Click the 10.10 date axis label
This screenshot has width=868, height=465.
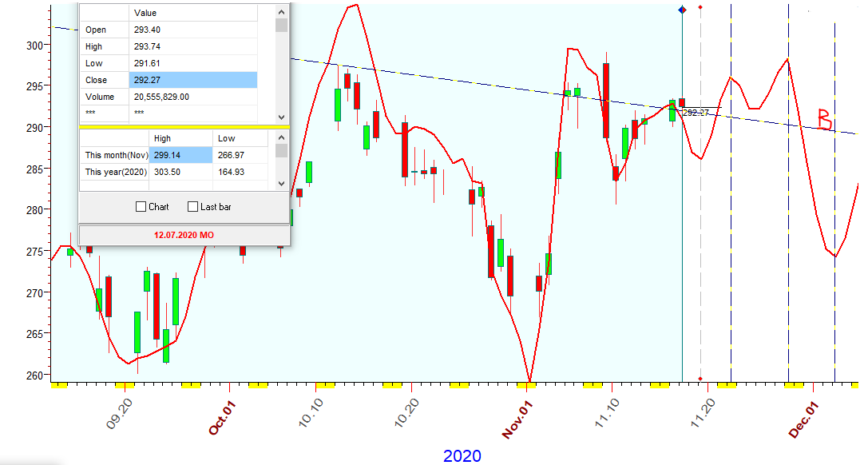coord(311,414)
